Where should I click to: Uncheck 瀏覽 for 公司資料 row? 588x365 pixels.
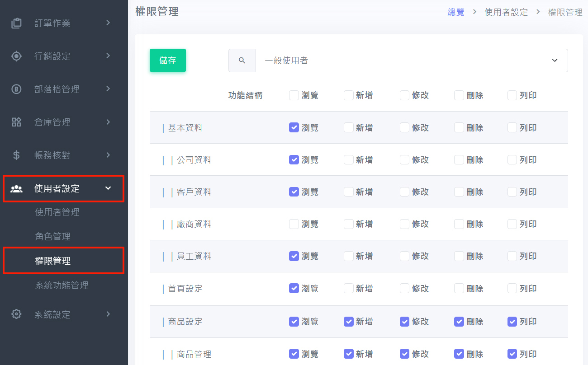tap(294, 159)
